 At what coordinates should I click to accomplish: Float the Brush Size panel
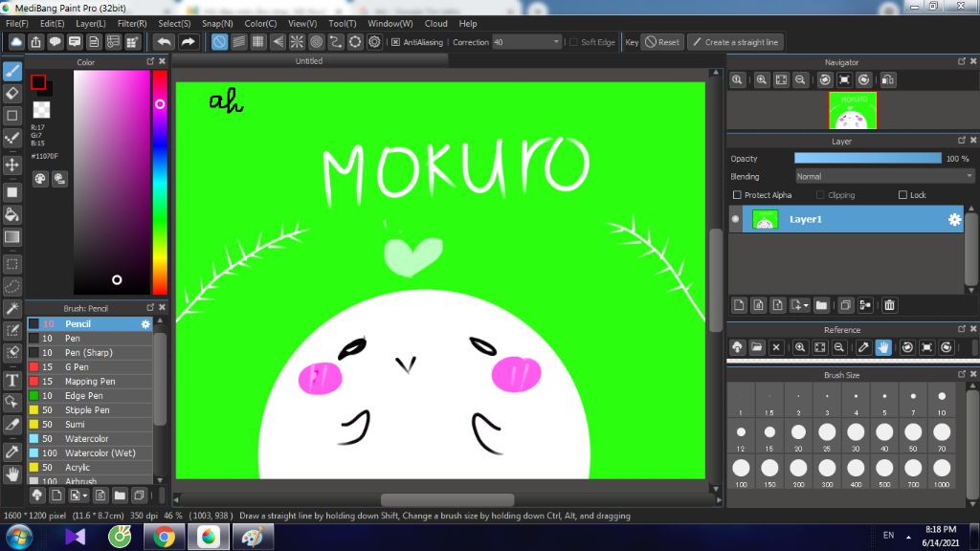click(x=962, y=374)
